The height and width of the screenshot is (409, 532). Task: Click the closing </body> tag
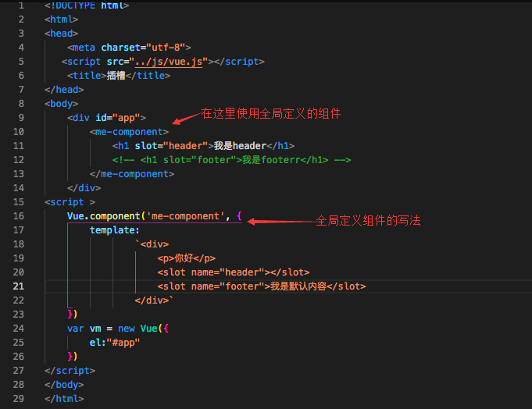[x=64, y=385]
